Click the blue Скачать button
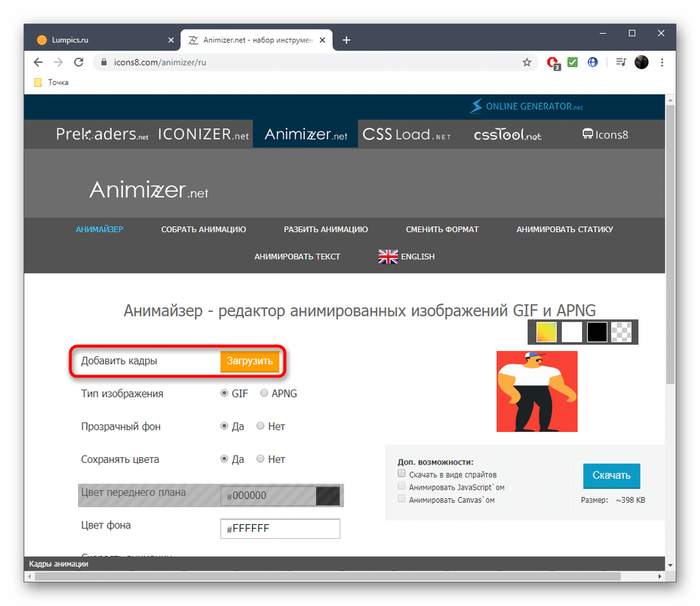Image resolution: width=700 pixels, height=606 pixels. point(611,476)
